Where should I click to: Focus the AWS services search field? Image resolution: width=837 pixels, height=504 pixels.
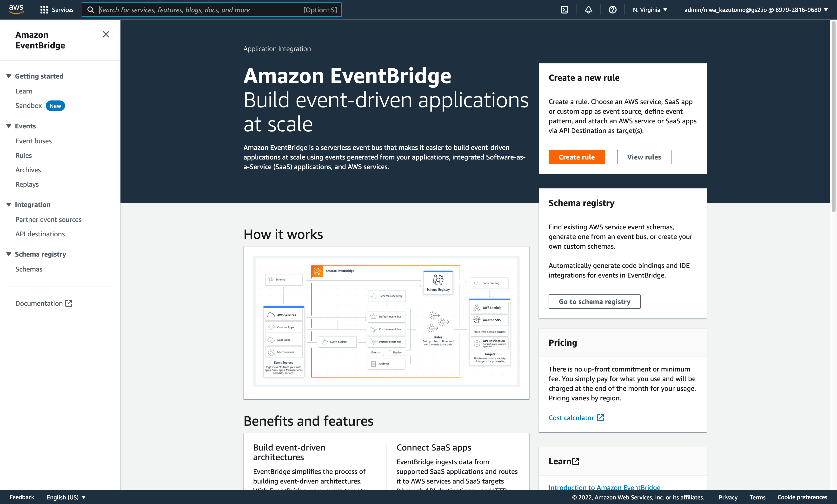[x=212, y=10]
